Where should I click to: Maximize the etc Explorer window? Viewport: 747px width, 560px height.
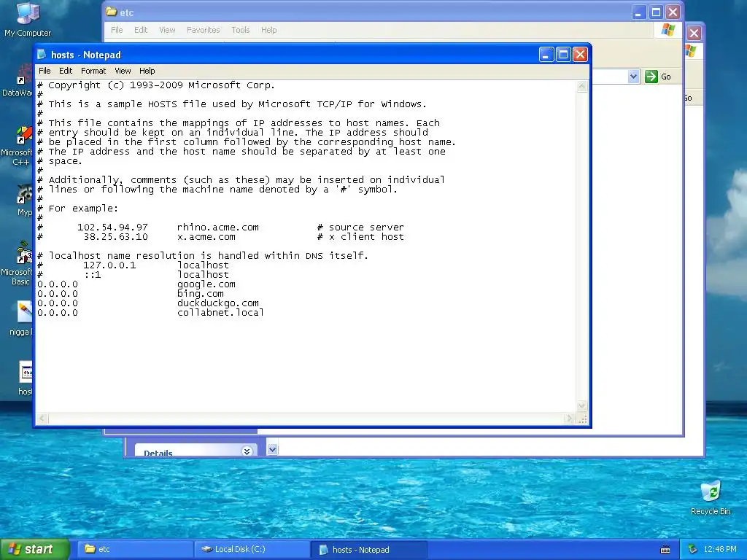pyautogui.click(x=656, y=12)
